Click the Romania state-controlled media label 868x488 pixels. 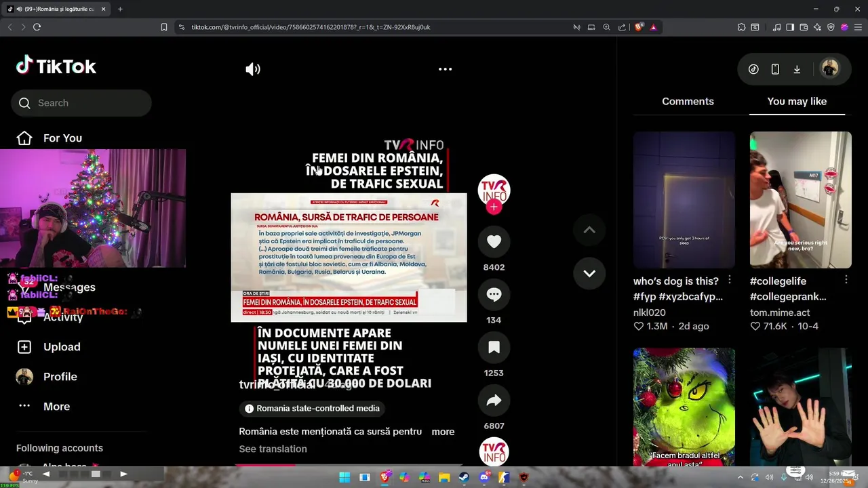313,409
